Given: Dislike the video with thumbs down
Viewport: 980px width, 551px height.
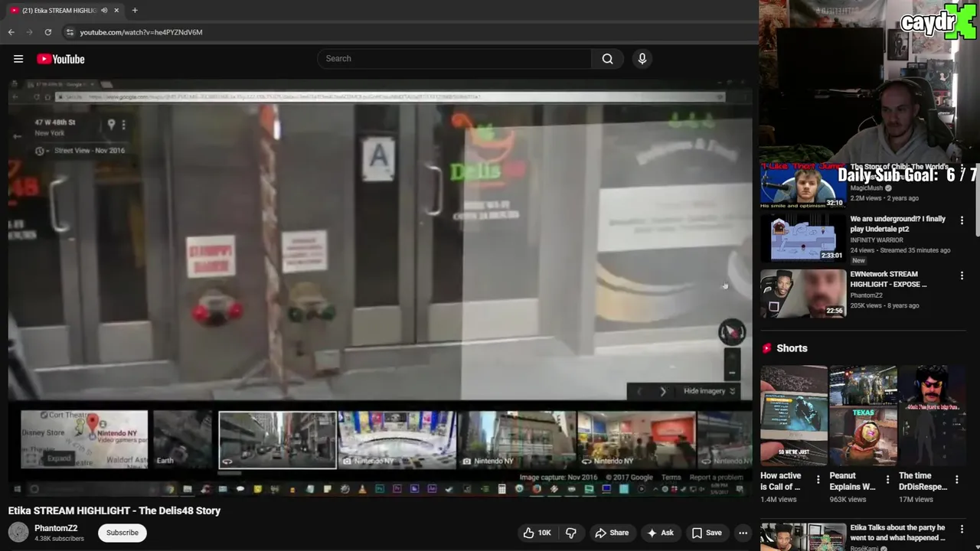Looking at the screenshot, I should click(x=571, y=533).
